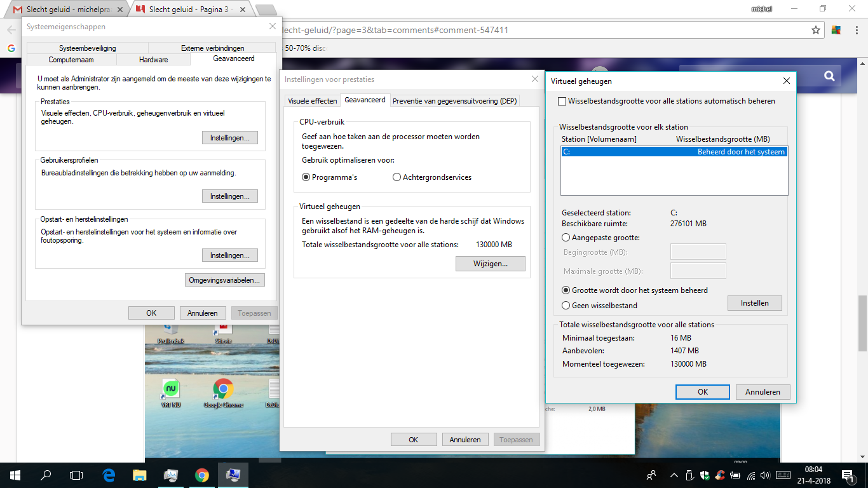868x488 pixels.
Task: Cancel the Virtueel geheugen dialog with Annuleren
Action: 763,392
